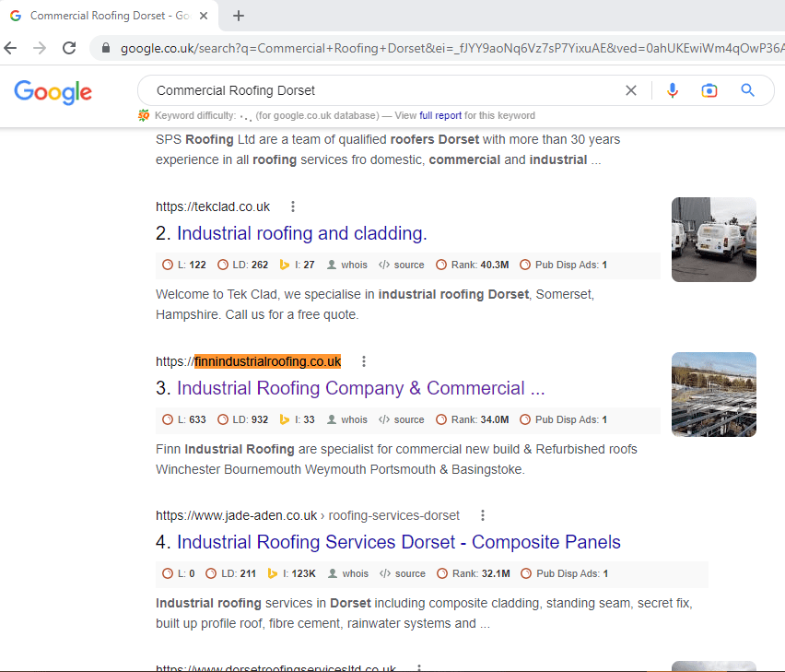Screen dimensions: 785x672
Task: Click Rank: 32.1M for jade-aden
Action: [474, 574]
